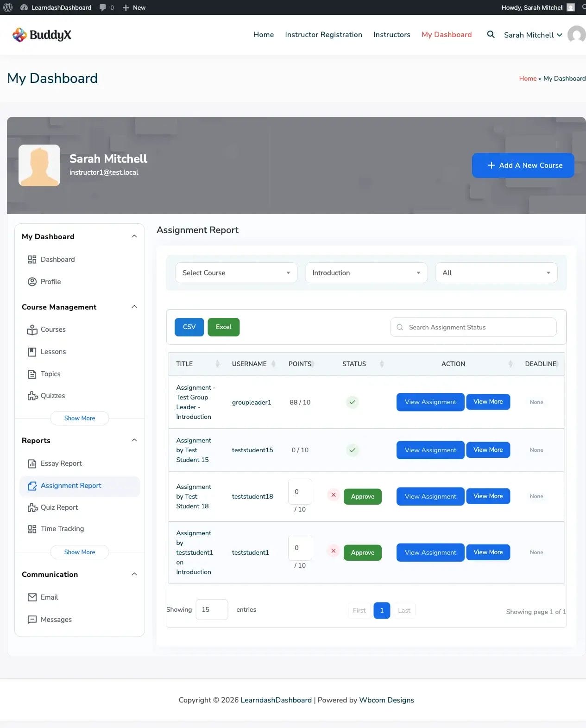
Task: Focus Search Assignment Status field
Action: [x=473, y=327]
